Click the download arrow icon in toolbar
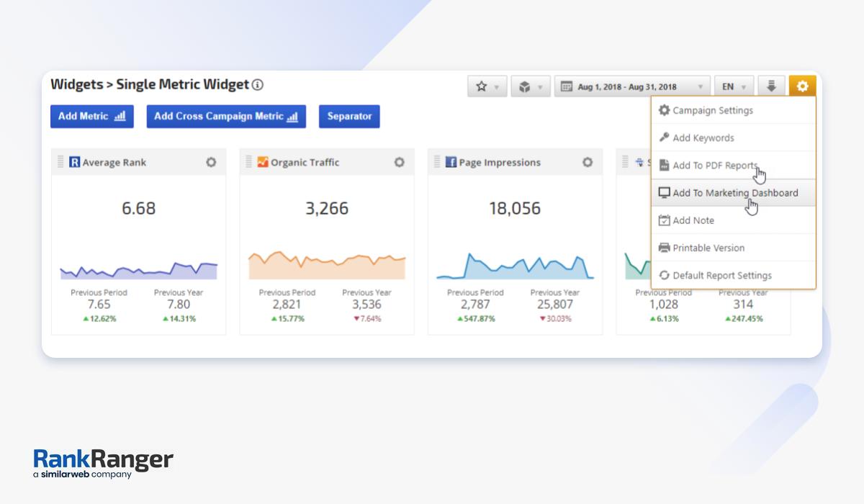The height and width of the screenshot is (504, 864). [771, 86]
